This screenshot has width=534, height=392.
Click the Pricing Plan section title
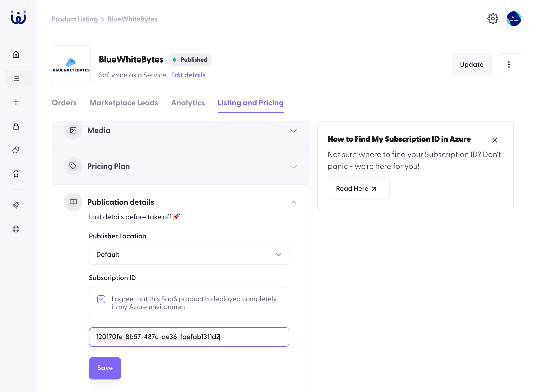click(109, 166)
